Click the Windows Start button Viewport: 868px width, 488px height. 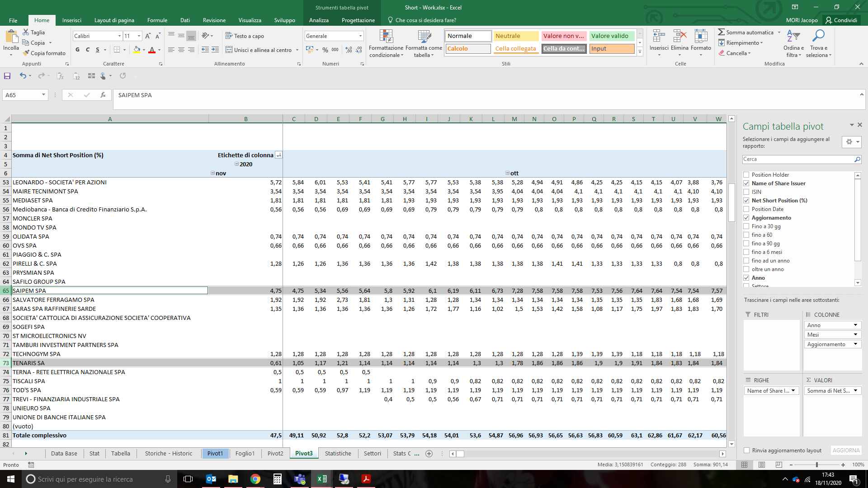coord(11,479)
